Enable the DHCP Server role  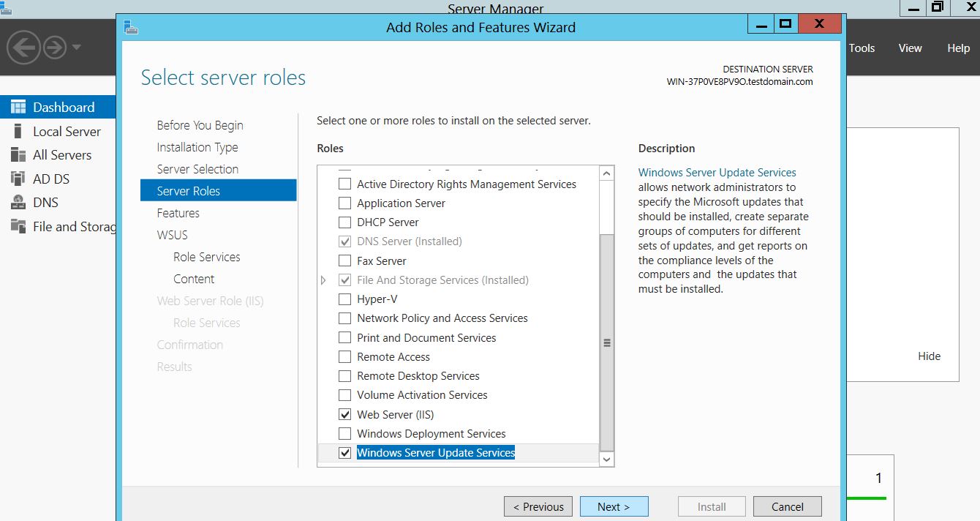pos(345,222)
